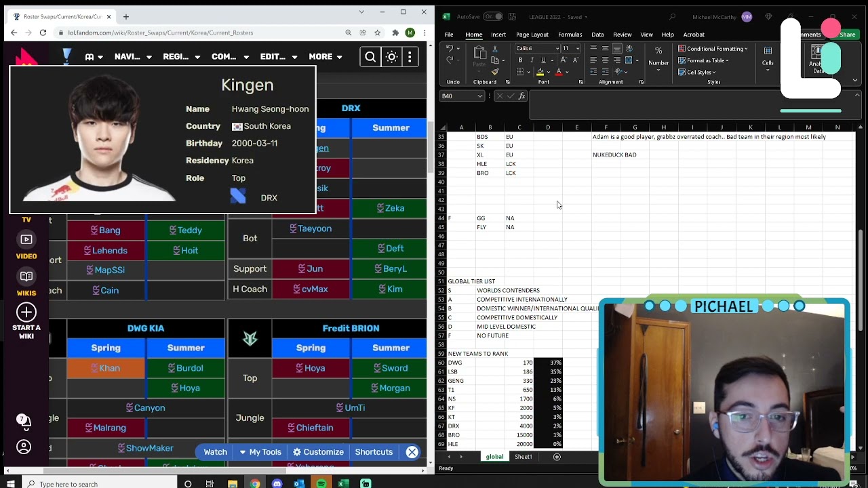The width and height of the screenshot is (868, 488).
Task: Close the Fandom bottom toolbar with X
Action: pos(412,452)
